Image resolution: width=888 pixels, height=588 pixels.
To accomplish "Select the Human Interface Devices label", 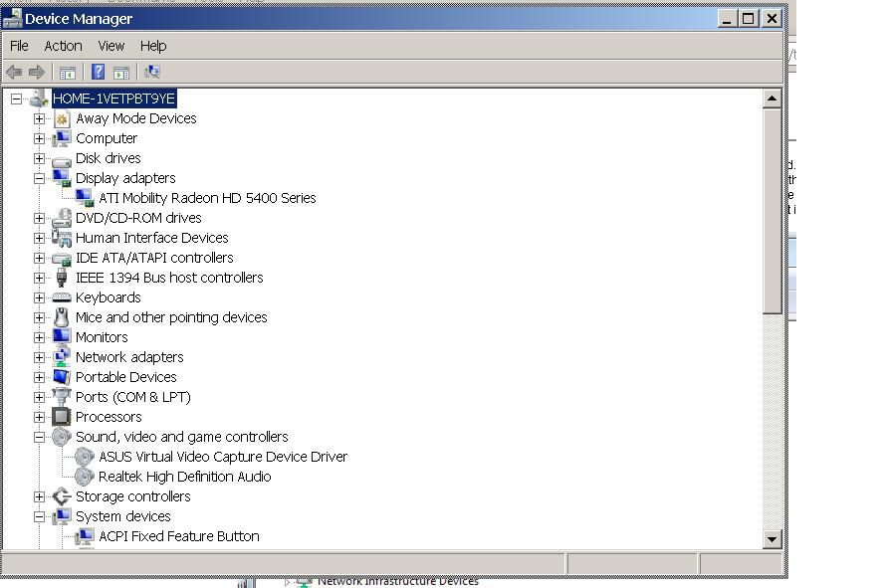I will [151, 238].
